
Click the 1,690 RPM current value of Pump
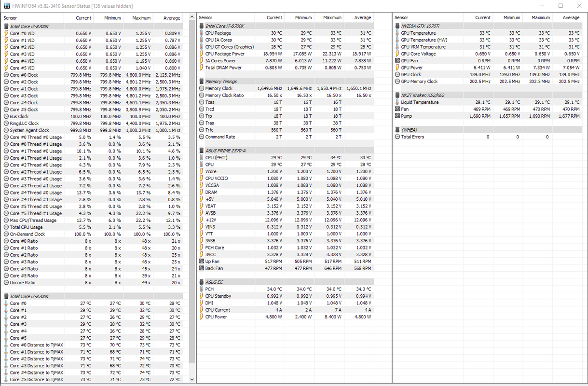(480, 116)
